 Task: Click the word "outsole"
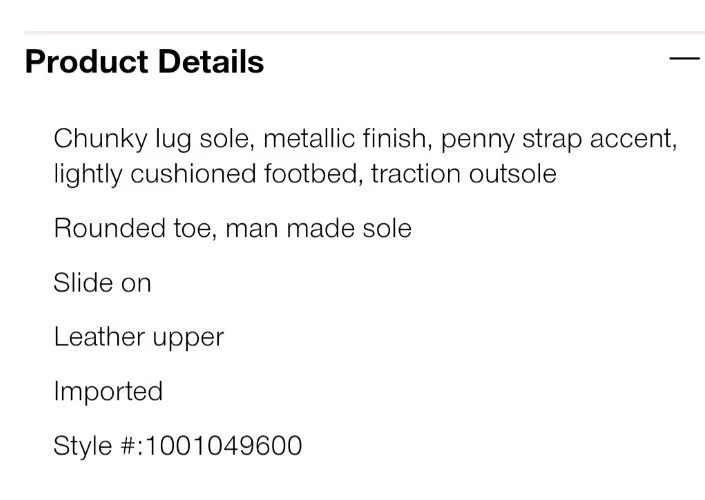[511, 174]
